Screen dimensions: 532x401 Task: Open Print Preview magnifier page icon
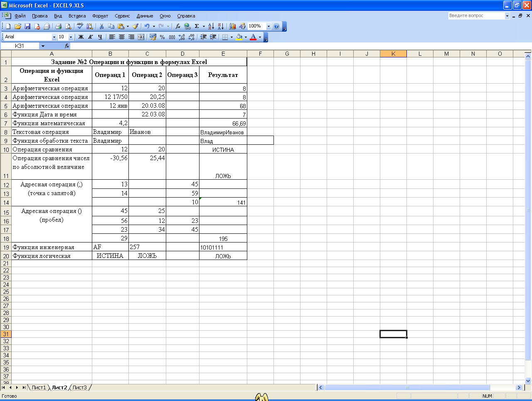(68, 26)
